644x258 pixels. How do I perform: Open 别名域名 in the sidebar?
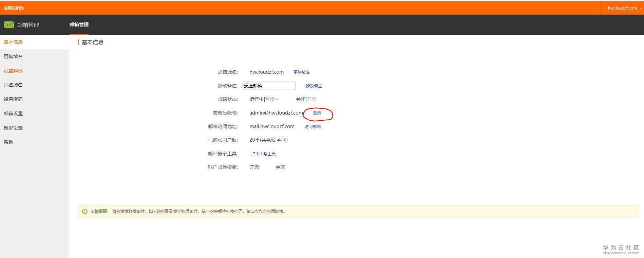pos(13,85)
